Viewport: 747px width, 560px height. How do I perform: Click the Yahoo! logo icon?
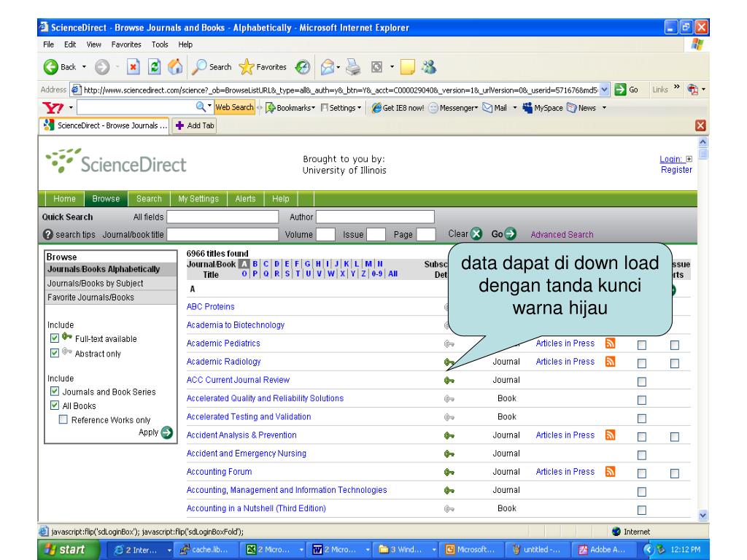(x=53, y=108)
